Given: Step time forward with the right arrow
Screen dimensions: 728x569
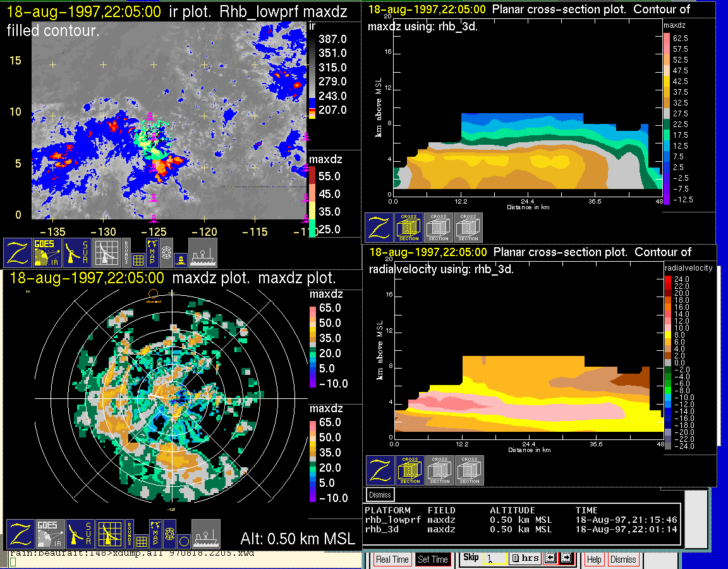Looking at the screenshot, I should [566, 559].
